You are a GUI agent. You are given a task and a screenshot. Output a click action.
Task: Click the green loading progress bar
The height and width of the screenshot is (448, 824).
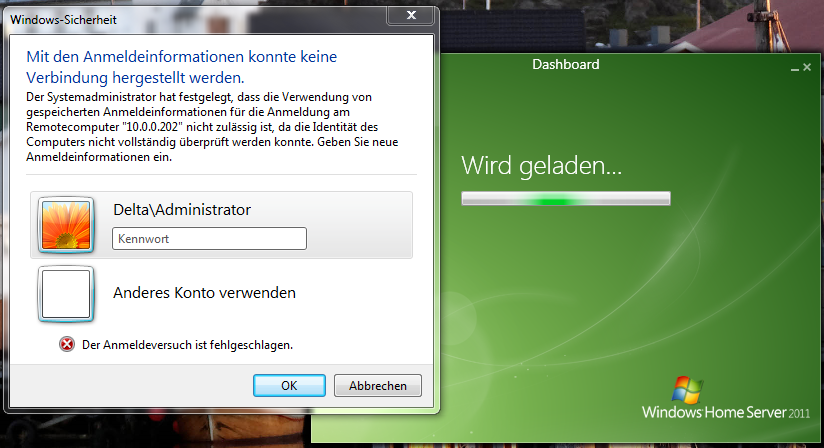565,200
